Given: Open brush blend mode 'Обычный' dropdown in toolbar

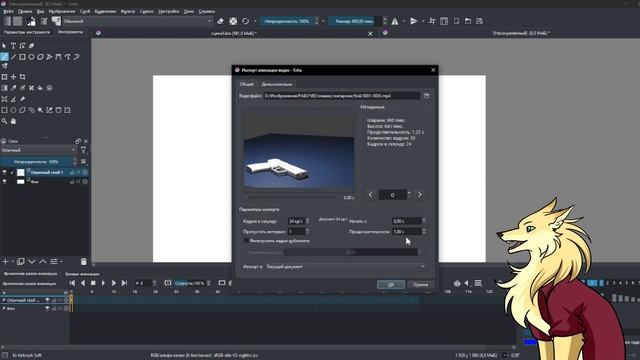Looking at the screenshot, I should point(138,21).
